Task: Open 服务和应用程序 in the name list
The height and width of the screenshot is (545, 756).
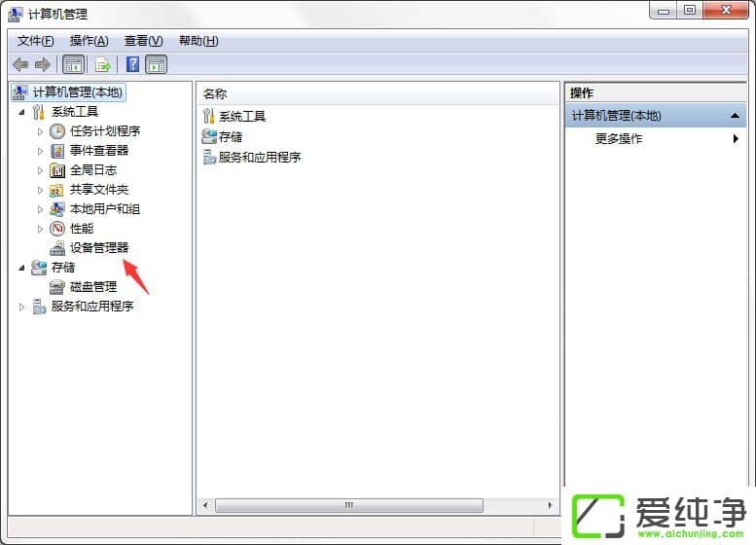Action: tap(260, 158)
